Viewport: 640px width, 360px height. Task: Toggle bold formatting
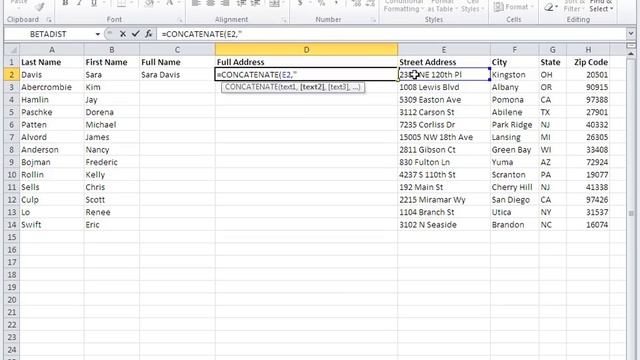pos(65,3)
